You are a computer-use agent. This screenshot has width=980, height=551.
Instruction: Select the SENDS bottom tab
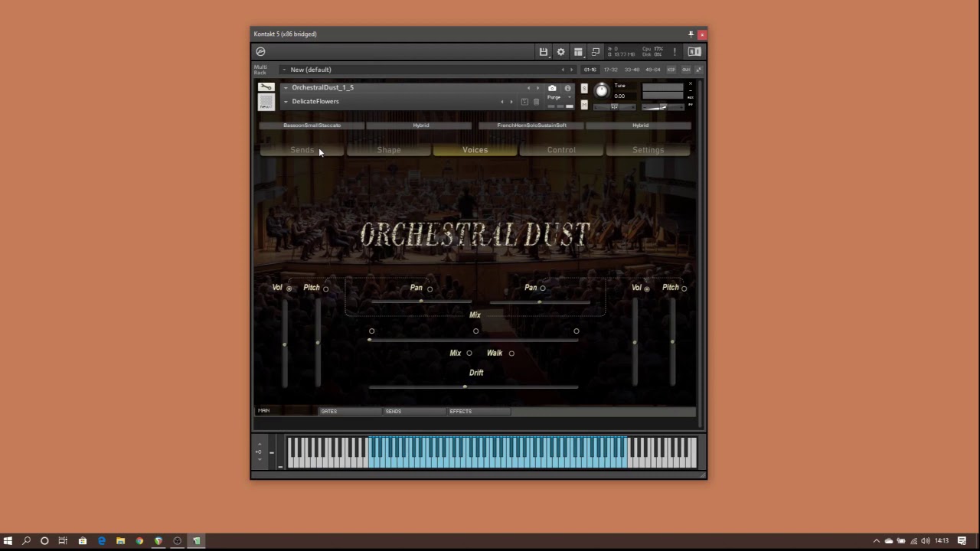coord(414,412)
